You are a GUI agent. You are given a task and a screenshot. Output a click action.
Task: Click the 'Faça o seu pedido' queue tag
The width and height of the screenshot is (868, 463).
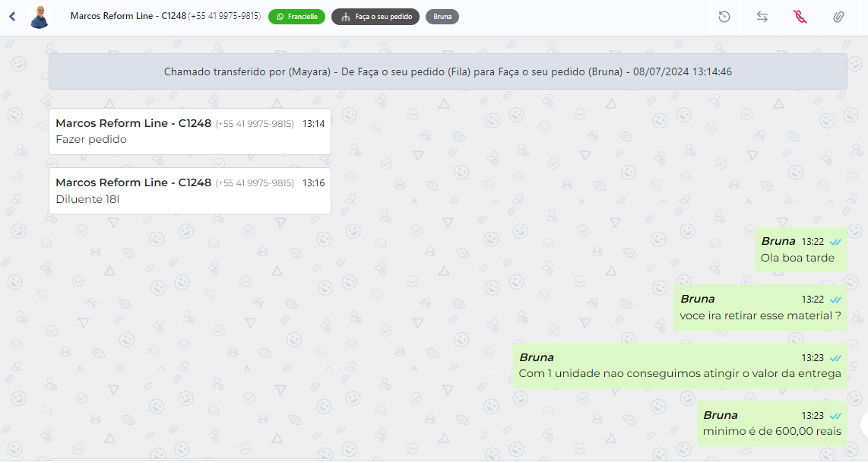click(x=375, y=17)
